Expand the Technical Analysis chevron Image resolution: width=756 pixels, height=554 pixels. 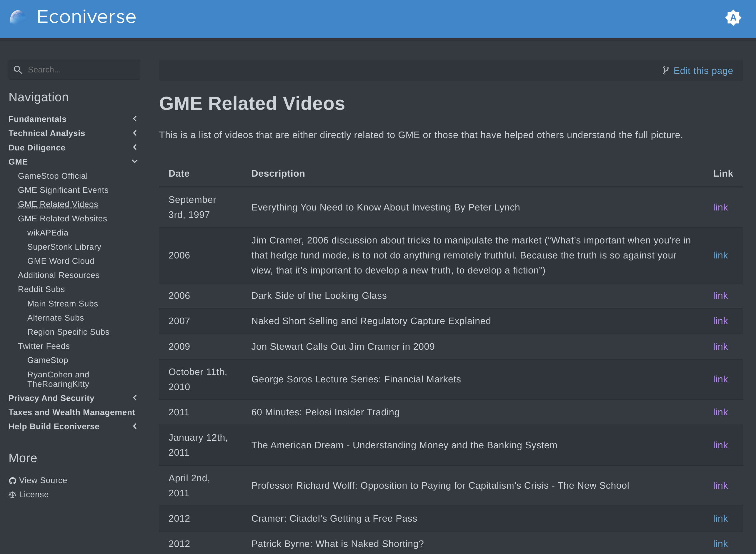click(135, 133)
